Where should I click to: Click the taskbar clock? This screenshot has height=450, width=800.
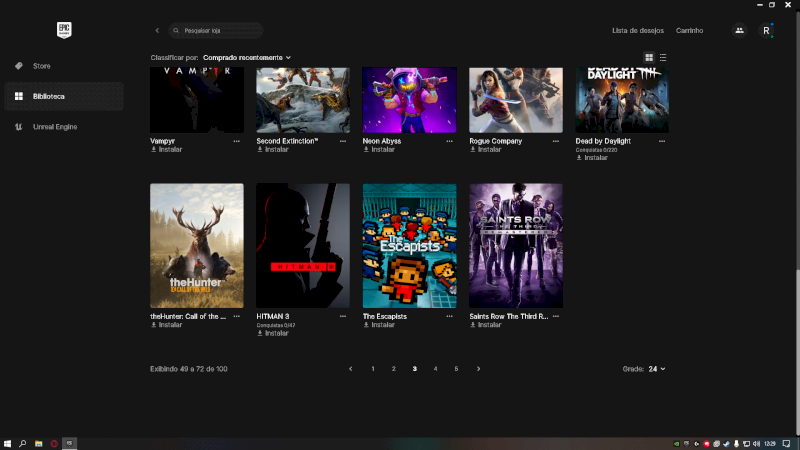pyautogui.click(x=770, y=444)
